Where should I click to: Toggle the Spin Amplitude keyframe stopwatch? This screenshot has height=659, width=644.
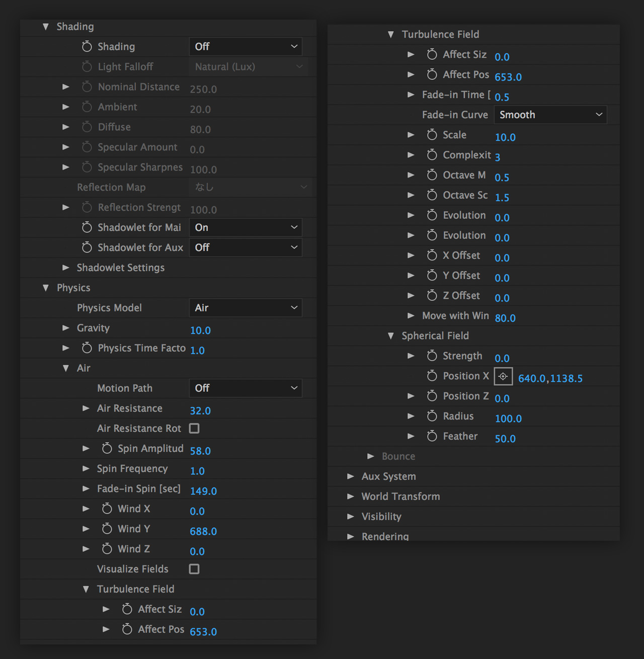coord(107,448)
